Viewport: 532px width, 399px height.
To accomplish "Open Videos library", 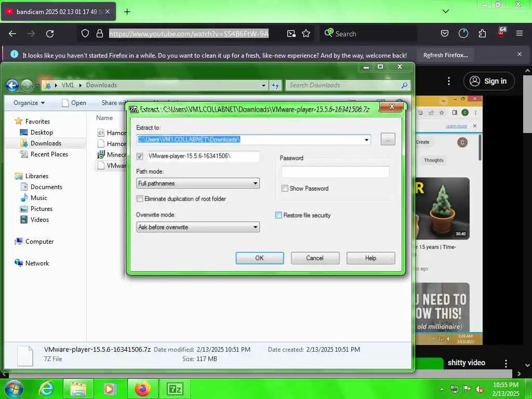I will [35, 220].
